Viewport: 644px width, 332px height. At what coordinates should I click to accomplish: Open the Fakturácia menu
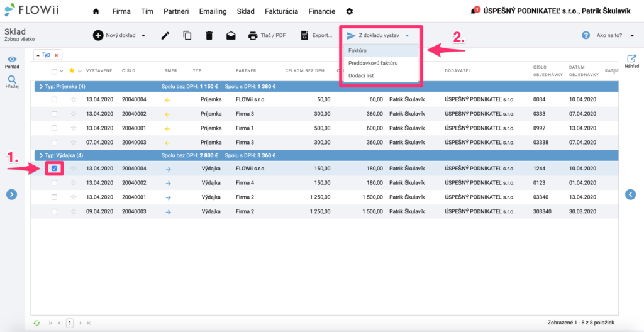[282, 11]
